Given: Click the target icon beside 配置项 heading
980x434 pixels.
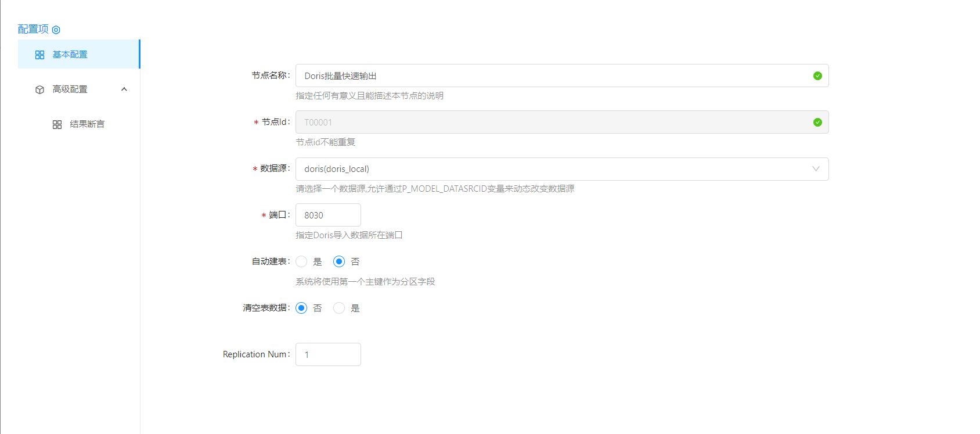Looking at the screenshot, I should pos(56,30).
